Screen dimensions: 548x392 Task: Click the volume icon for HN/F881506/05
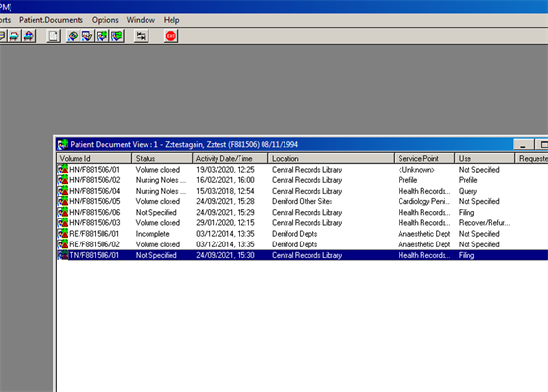click(63, 201)
